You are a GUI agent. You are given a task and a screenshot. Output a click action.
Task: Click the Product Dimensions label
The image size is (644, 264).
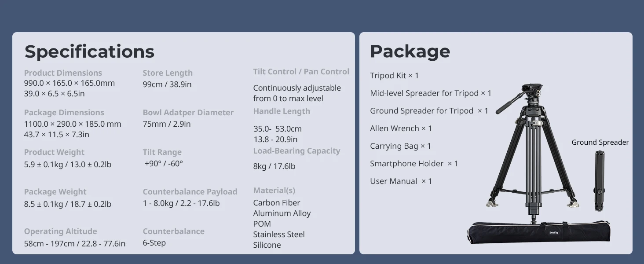(63, 73)
